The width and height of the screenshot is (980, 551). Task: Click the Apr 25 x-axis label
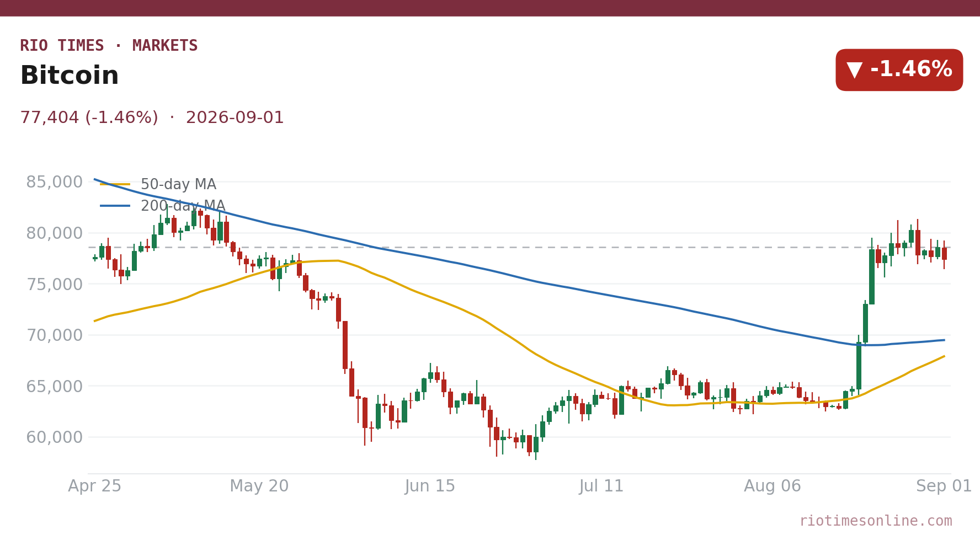[94, 486]
